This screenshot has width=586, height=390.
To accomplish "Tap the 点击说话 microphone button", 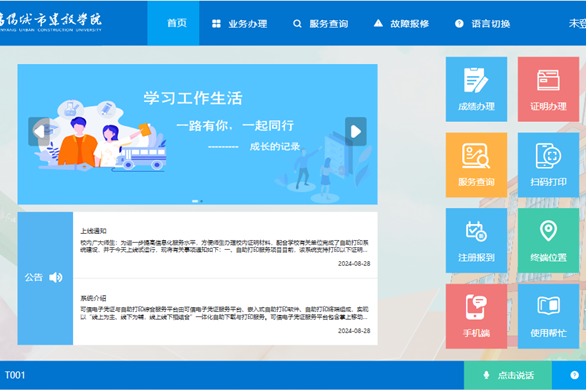I will tap(508, 375).
